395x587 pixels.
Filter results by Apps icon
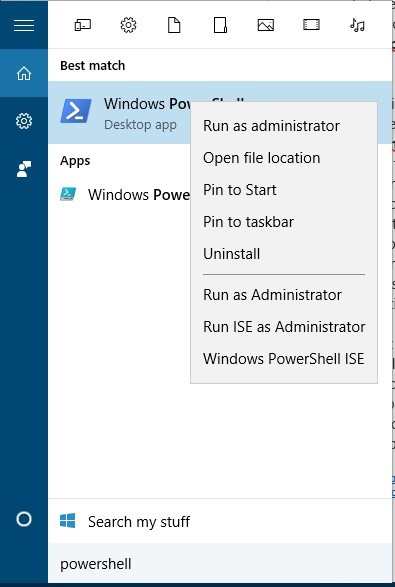point(82,25)
